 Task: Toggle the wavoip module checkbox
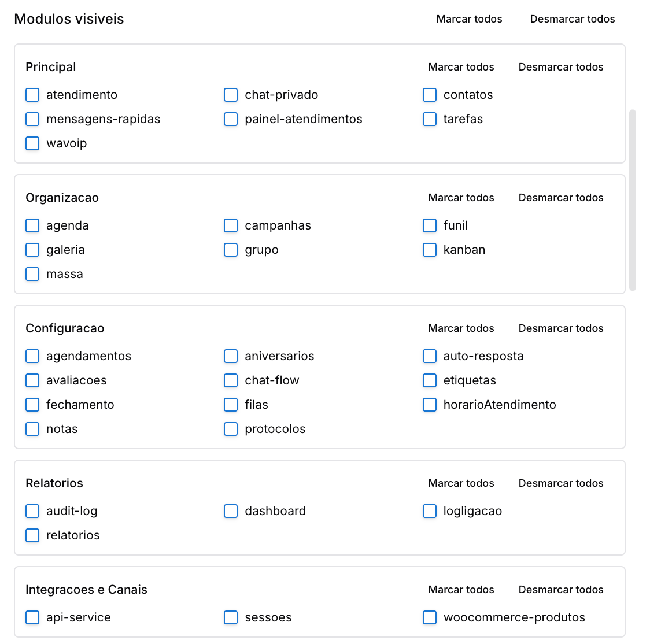[x=32, y=143]
